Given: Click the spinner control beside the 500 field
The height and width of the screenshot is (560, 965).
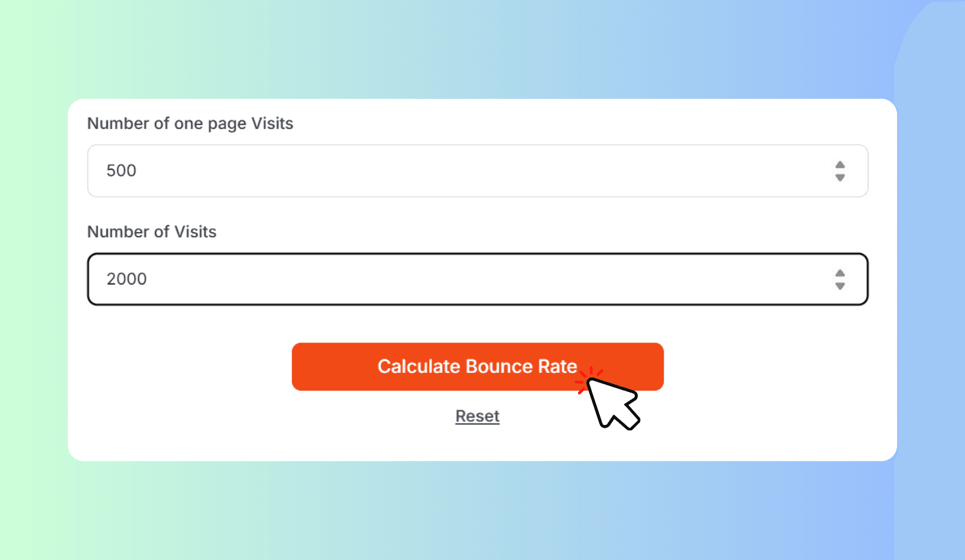Looking at the screenshot, I should pos(840,171).
